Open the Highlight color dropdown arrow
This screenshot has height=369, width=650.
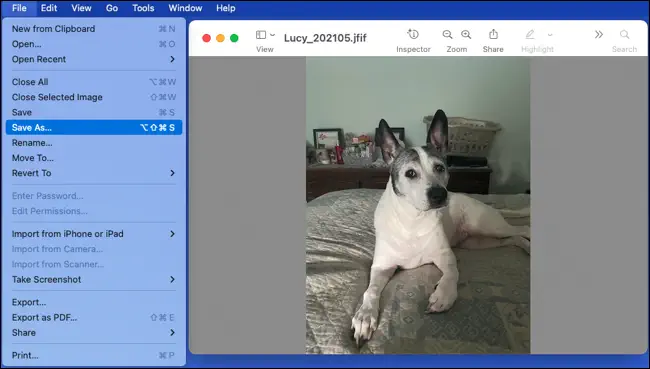point(550,35)
